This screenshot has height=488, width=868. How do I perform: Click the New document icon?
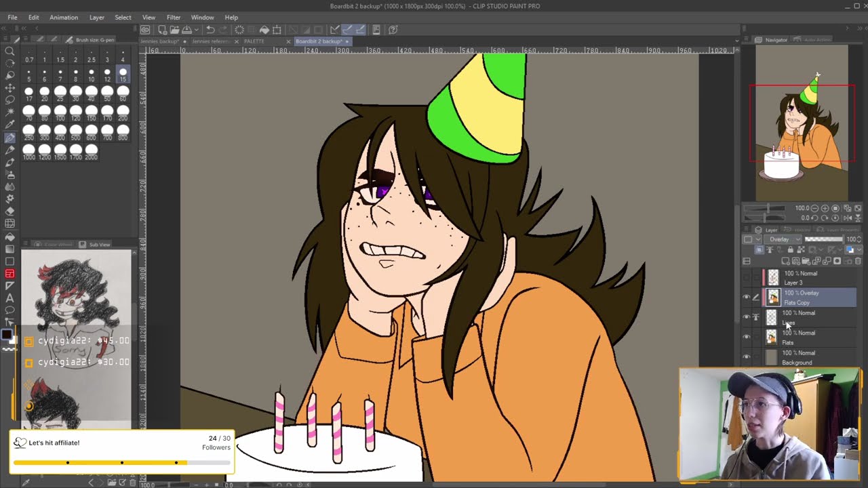[x=162, y=30]
